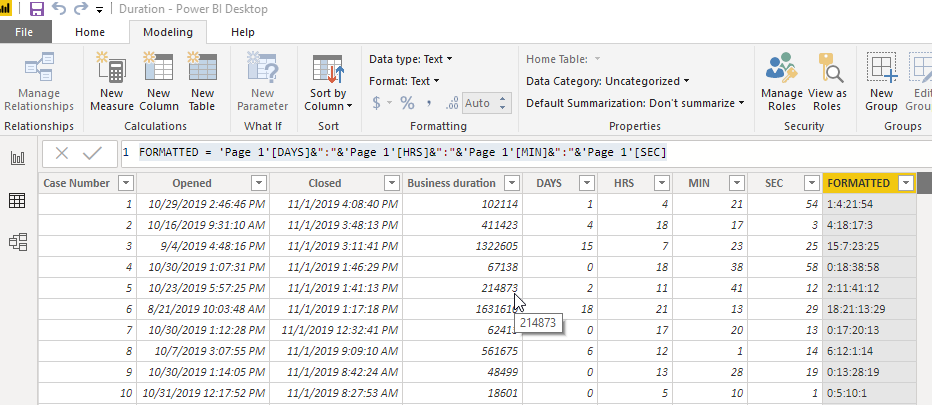This screenshot has width=932, height=405.
Task: Create a New Measure
Action: (112, 82)
